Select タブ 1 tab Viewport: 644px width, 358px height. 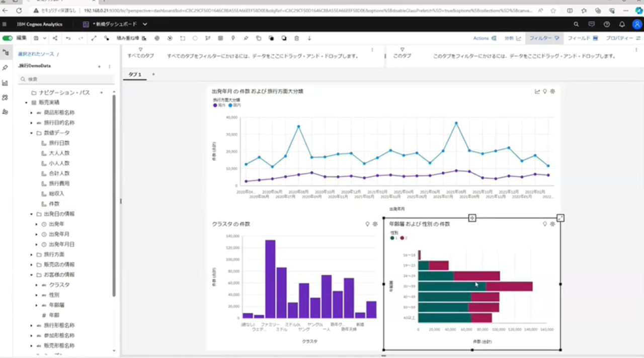pyautogui.click(x=135, y=74)
